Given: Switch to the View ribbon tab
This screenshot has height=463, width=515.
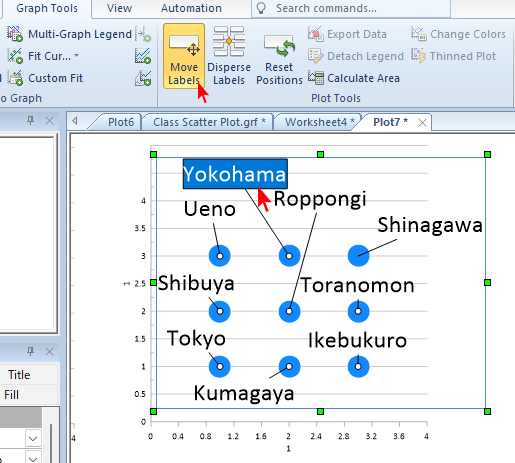Looking at the screenshot, I should (119, 8).
